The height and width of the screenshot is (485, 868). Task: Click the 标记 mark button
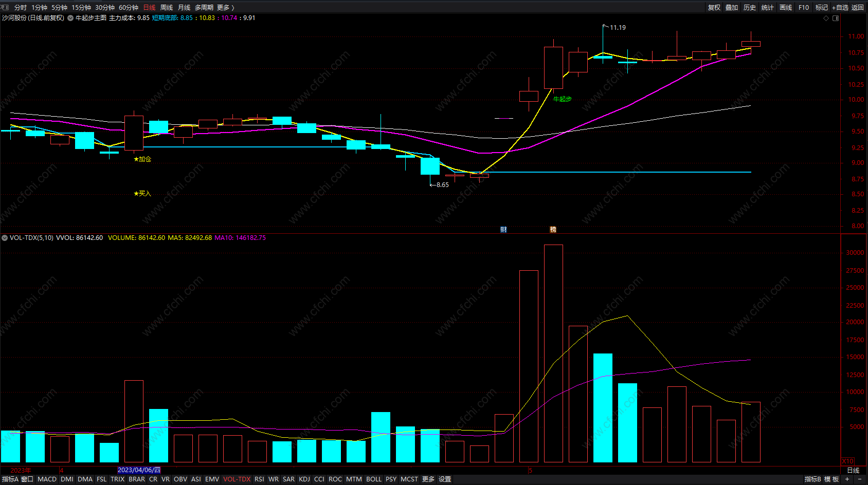(x=822, y=8)
